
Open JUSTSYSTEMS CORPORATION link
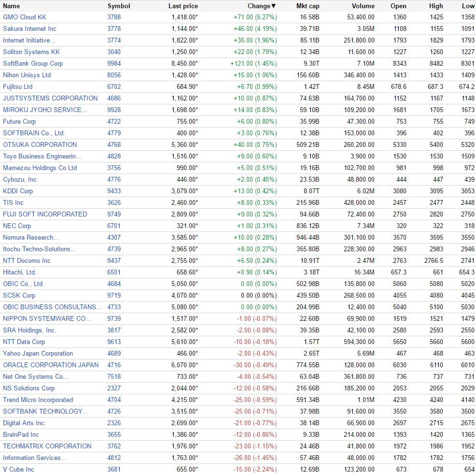(x=50, y=98)
